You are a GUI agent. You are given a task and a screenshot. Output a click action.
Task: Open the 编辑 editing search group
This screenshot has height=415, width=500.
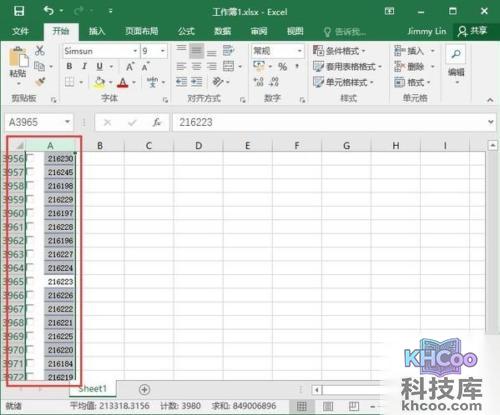click(456, 65)
